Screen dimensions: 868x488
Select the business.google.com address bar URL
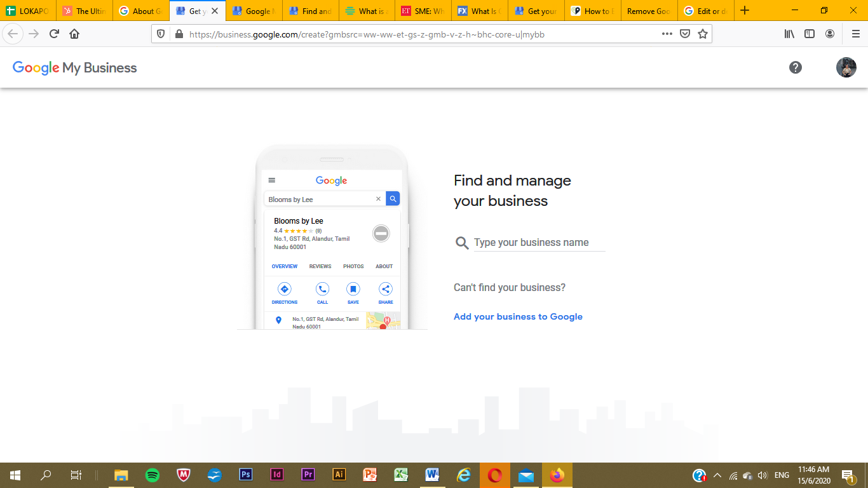367,34
